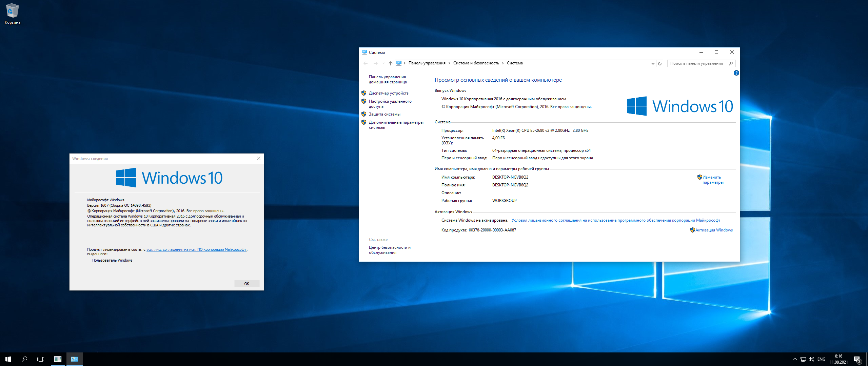This screenshot has height=366, width=868.
Task: Show hidden tray icons chevron
Action: 795,359
